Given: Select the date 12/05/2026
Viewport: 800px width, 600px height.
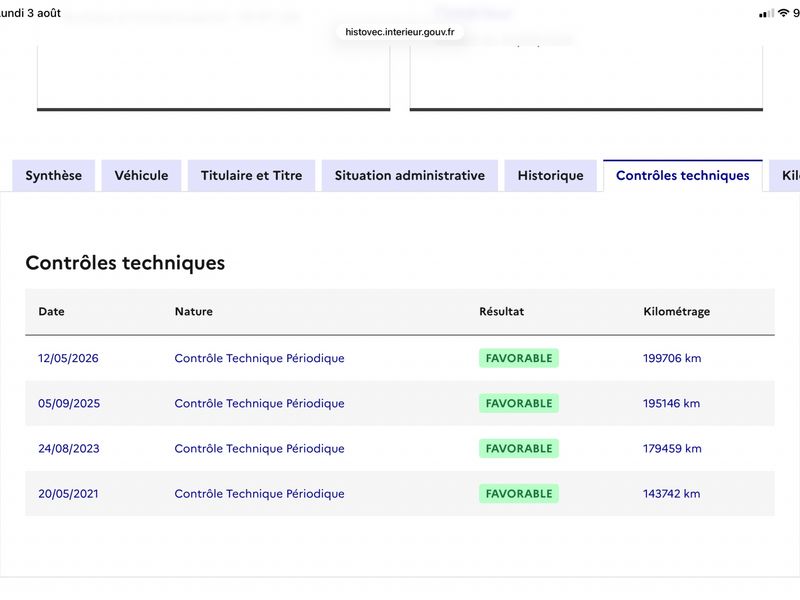Looking at the screenshot, I should [x=68, y=358].
